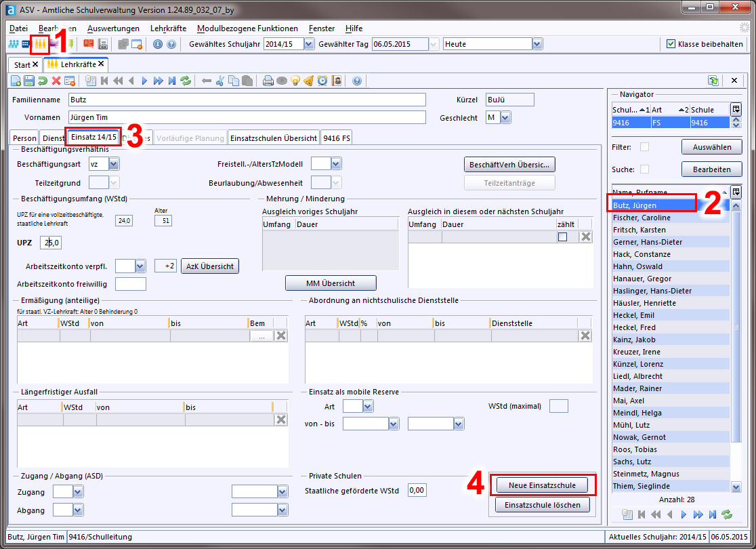Go to next entry in Navigator bottom bar
The width and height of the screenshot is (756, 549).
[x=684, y=514]
